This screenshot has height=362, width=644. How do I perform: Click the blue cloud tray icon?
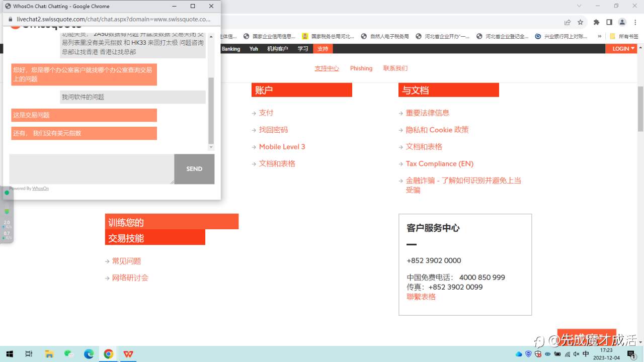click(x=519, y=354)
